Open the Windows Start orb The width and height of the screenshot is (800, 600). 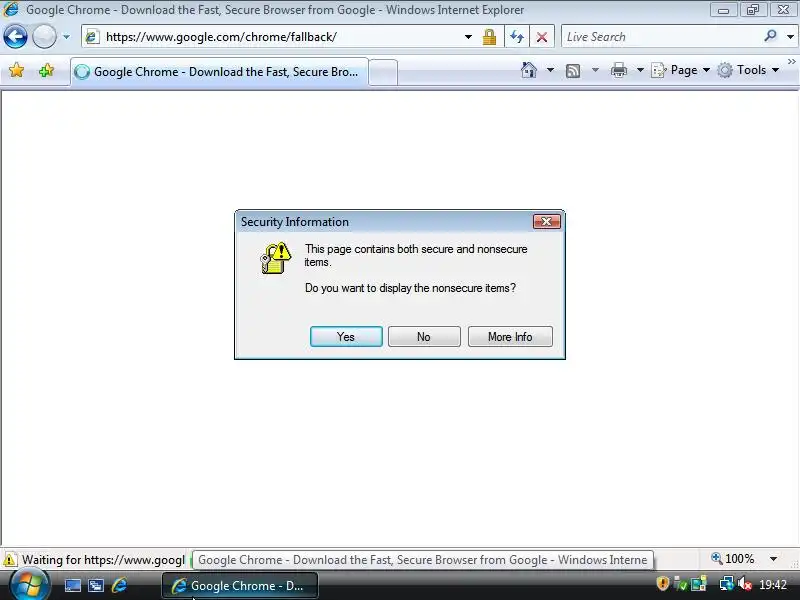point(29,585)
